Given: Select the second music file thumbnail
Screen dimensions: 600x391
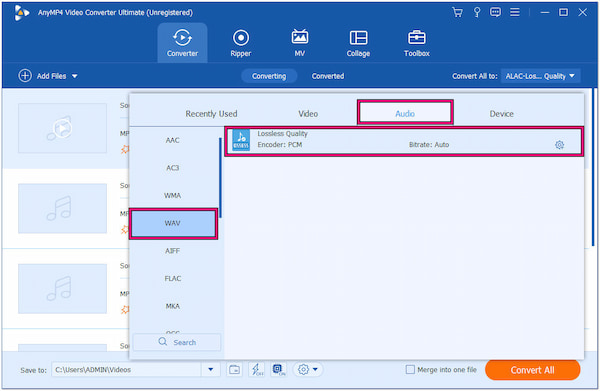Looking at the screenshot, I should [62, 208].
